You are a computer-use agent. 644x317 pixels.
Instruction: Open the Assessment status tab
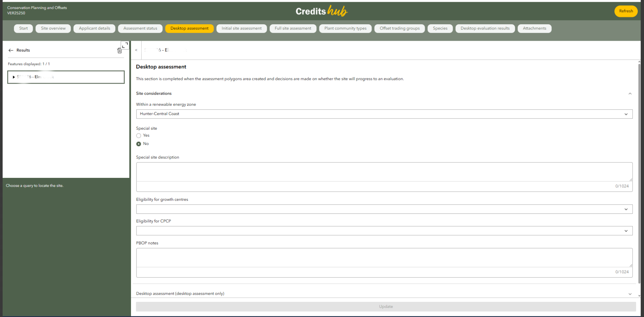140,29
